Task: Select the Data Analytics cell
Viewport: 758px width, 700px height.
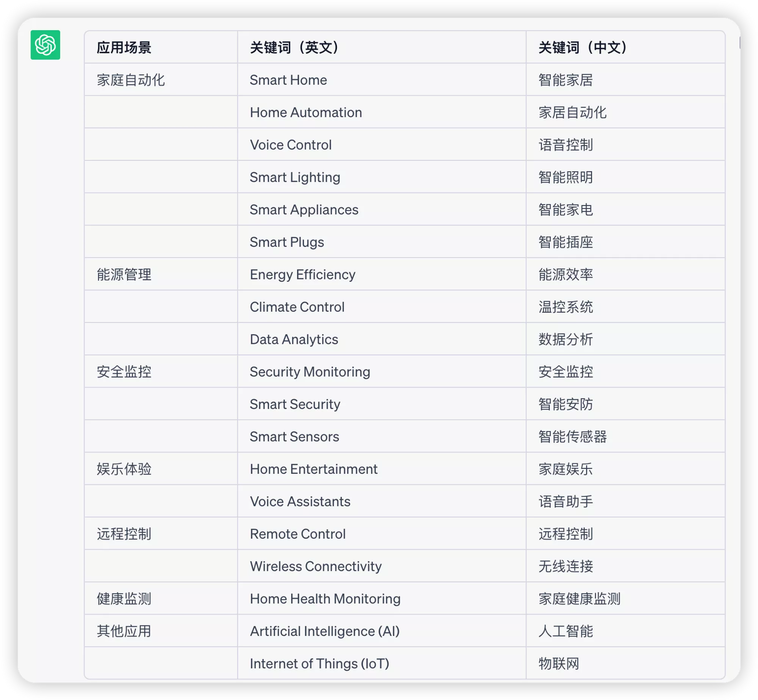Action: tap(294, 339)
